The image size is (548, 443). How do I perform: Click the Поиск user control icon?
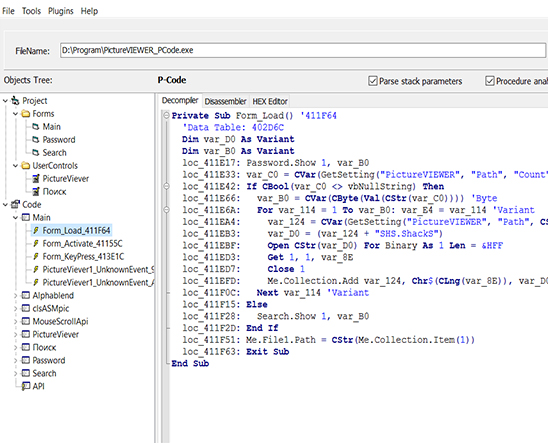coord(36,191)
